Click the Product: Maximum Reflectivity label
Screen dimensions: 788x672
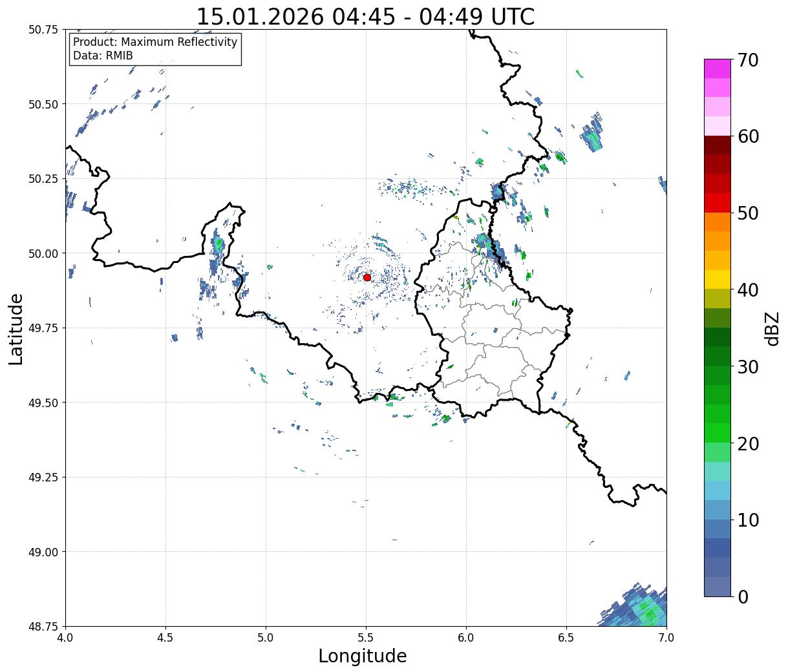click(x=155, y=42)
